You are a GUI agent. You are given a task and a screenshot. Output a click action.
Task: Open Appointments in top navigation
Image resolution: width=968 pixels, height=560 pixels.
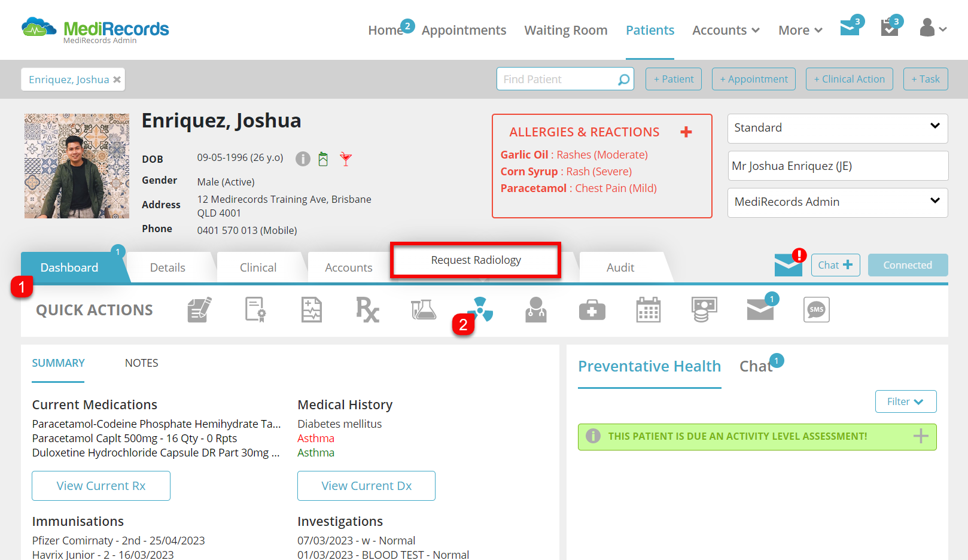coord(464,30)
